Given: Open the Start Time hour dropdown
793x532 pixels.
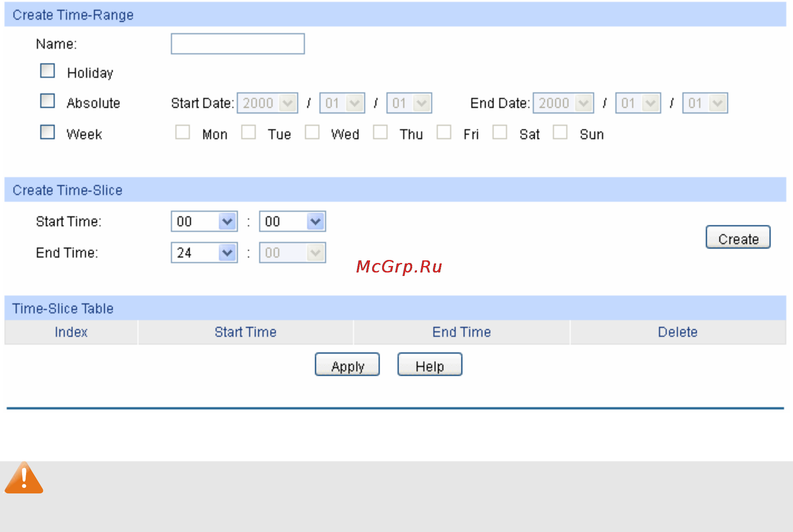Looking at the screenshot, I should tap(204, 221).
